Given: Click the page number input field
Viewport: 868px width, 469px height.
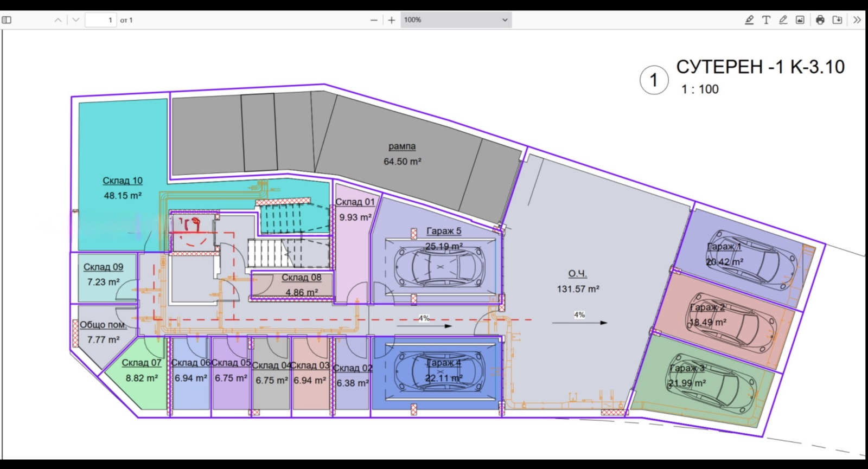Looking at the screenshot, I should (101, 20).
